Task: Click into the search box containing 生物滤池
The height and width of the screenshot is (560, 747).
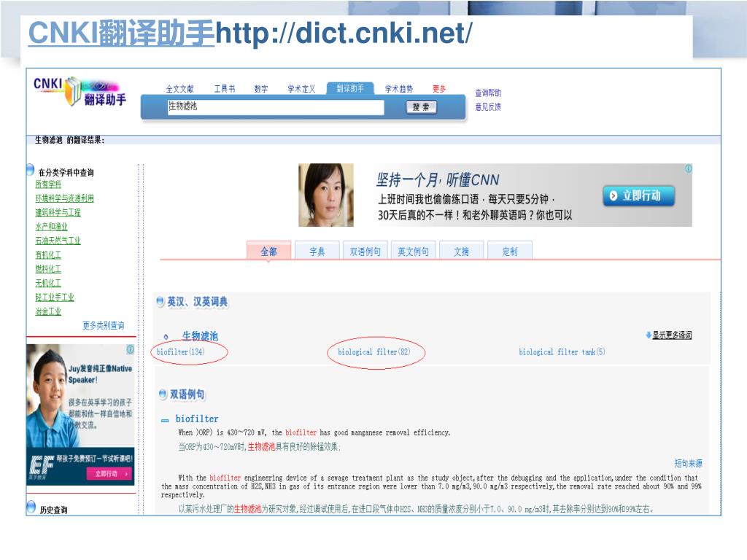Action: [x=275, y=107]
